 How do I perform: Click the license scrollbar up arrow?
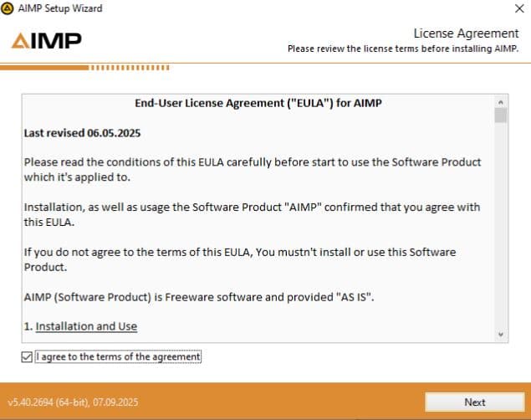(x=501, y=101)
